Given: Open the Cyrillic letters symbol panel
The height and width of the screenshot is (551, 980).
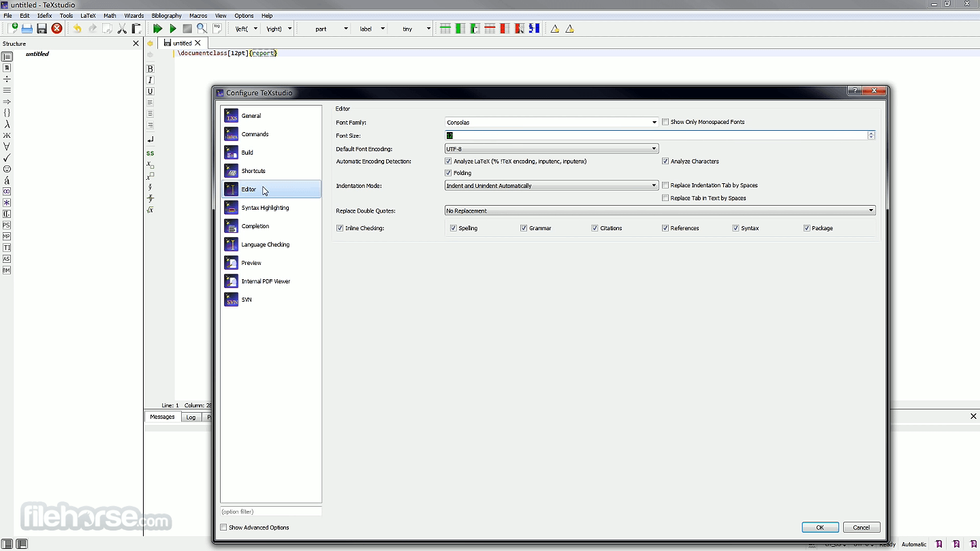Looking at the screenshot, I should click(x=7, y=136).
